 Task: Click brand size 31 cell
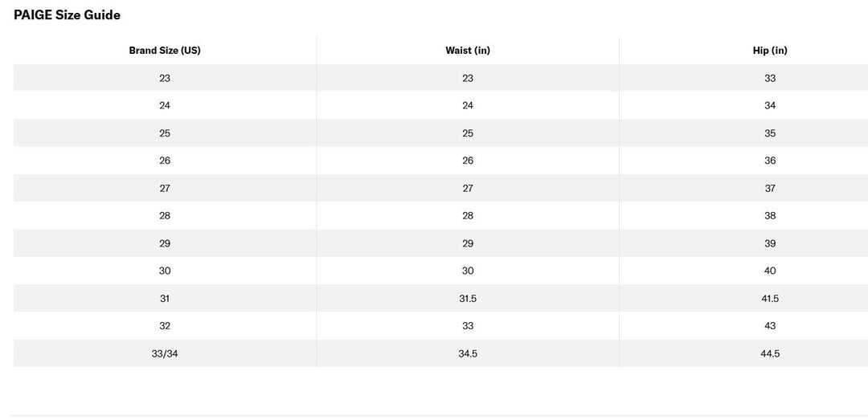click(x=165, y=298)
